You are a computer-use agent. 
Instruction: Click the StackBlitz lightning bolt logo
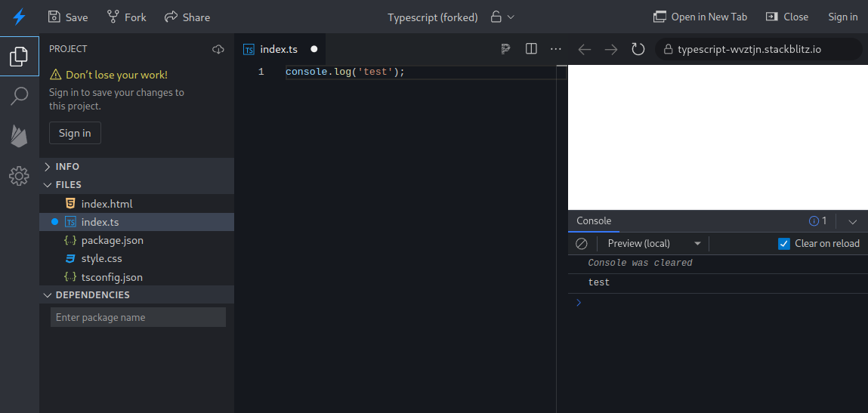20,17
